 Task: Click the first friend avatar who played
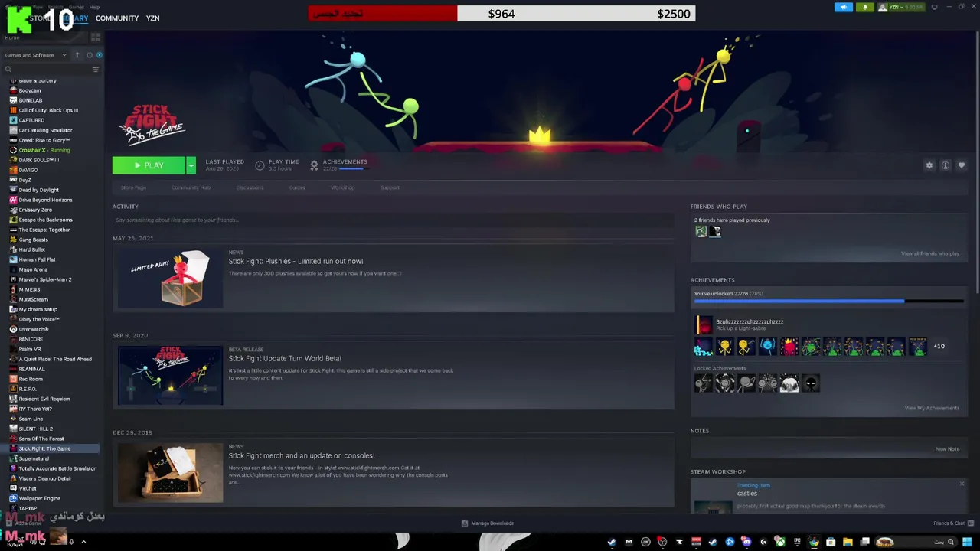pos(701,231)
